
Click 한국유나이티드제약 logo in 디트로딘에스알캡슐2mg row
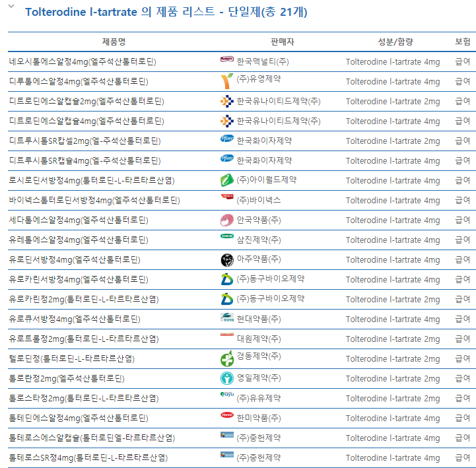click(x=226, y=102)
